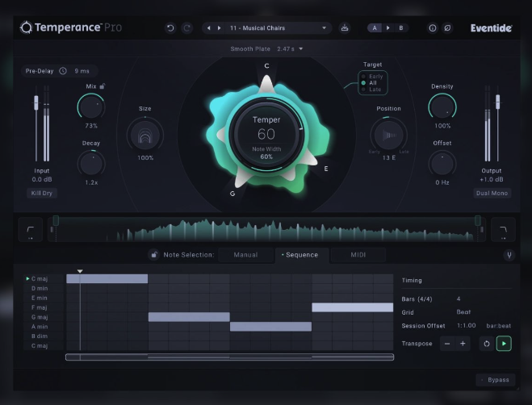Select A state button

[375, 28]
